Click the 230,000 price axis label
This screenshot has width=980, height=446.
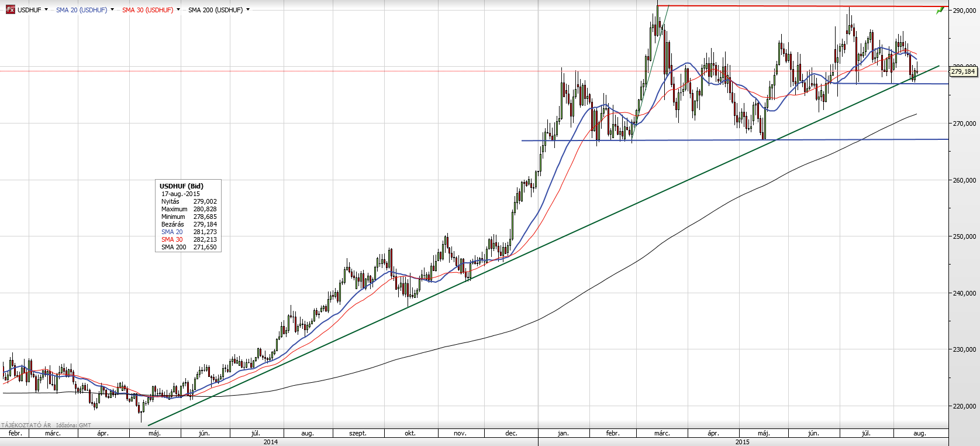pyautogui.click(x=964, y=349)
